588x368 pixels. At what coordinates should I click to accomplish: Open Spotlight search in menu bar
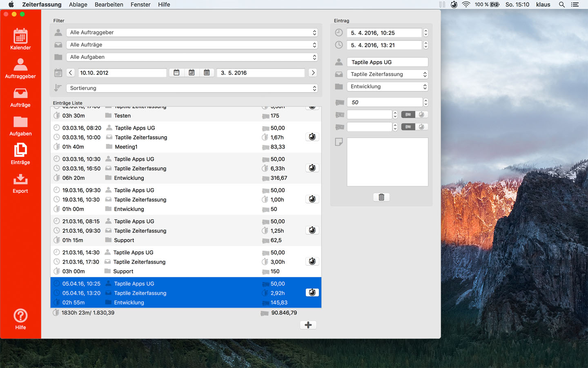pyautogui.click(x=562, y=4)
